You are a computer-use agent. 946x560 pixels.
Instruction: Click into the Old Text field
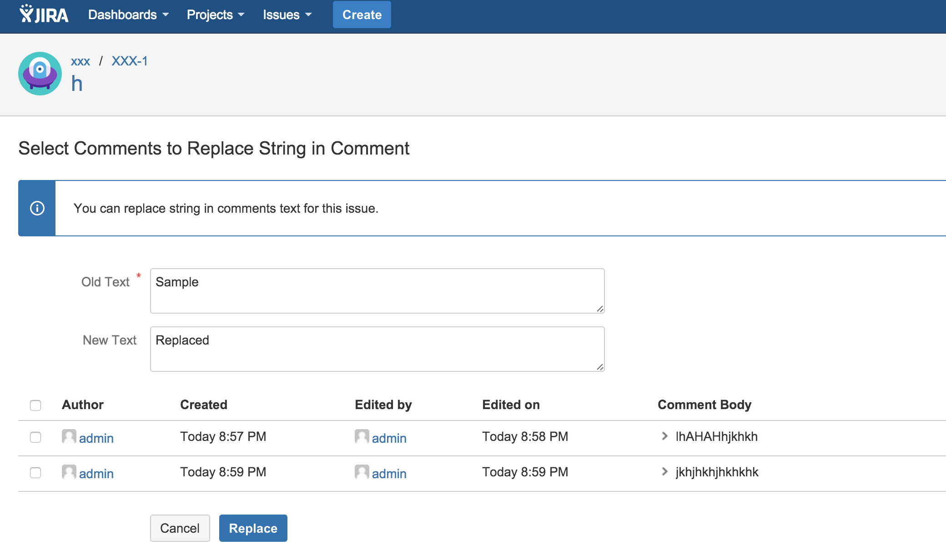tap(377, 291)
